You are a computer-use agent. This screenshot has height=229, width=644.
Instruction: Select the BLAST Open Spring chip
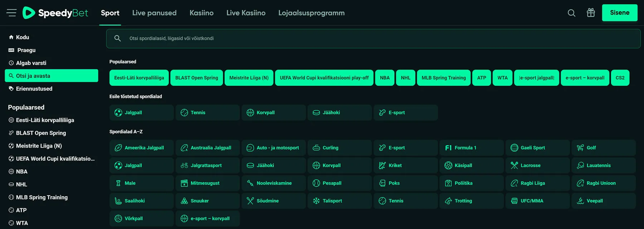[x=196, y=78]
